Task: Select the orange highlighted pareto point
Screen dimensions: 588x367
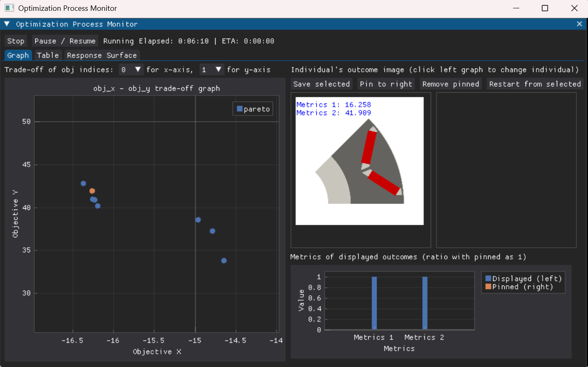Action: 92,191
